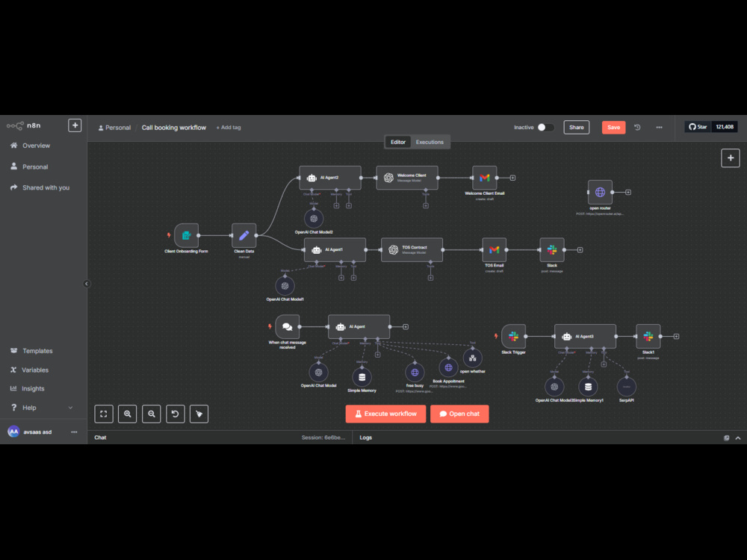Select the OpenAI Chat Model2 node
Viewport: 747px width, 560px height.
(314, 219)
